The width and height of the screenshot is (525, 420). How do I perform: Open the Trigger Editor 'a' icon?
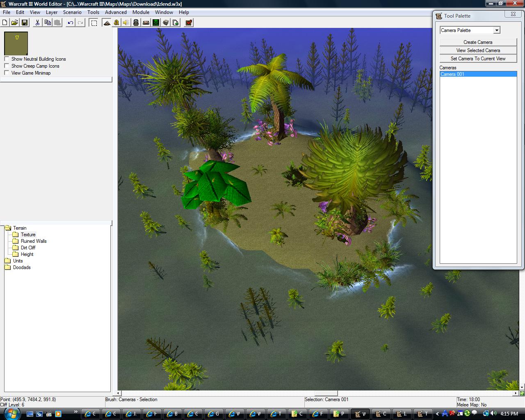[116, 23]
